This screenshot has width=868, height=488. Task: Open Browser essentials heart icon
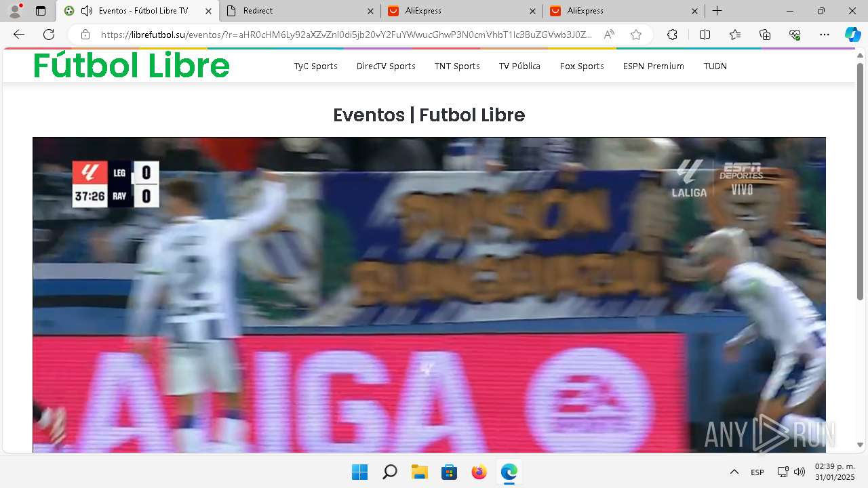point(795,35)
